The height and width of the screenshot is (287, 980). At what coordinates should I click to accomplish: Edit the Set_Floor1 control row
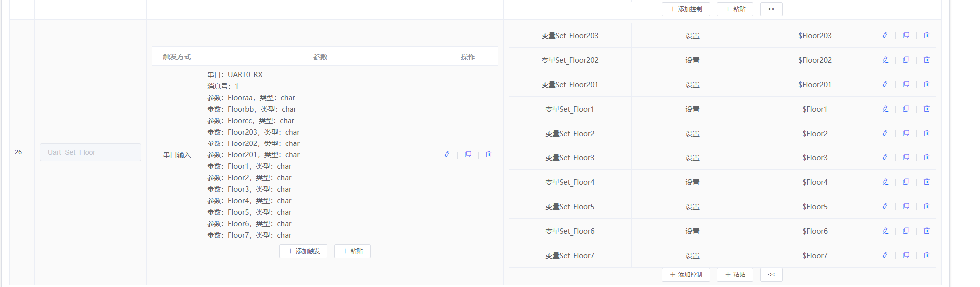(885, 109)
